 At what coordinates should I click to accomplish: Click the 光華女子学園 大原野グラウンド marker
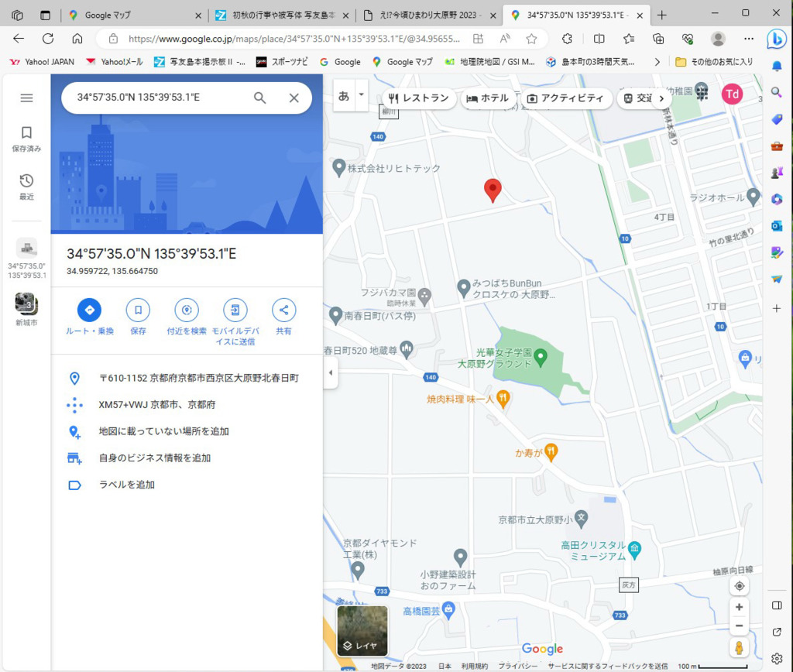pyautogui.click(x=541, y=357)
